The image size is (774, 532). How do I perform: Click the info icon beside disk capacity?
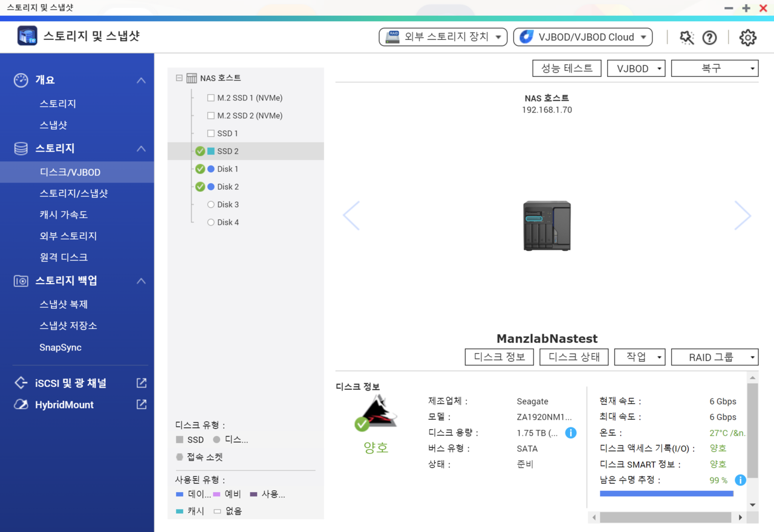point(570,433)
